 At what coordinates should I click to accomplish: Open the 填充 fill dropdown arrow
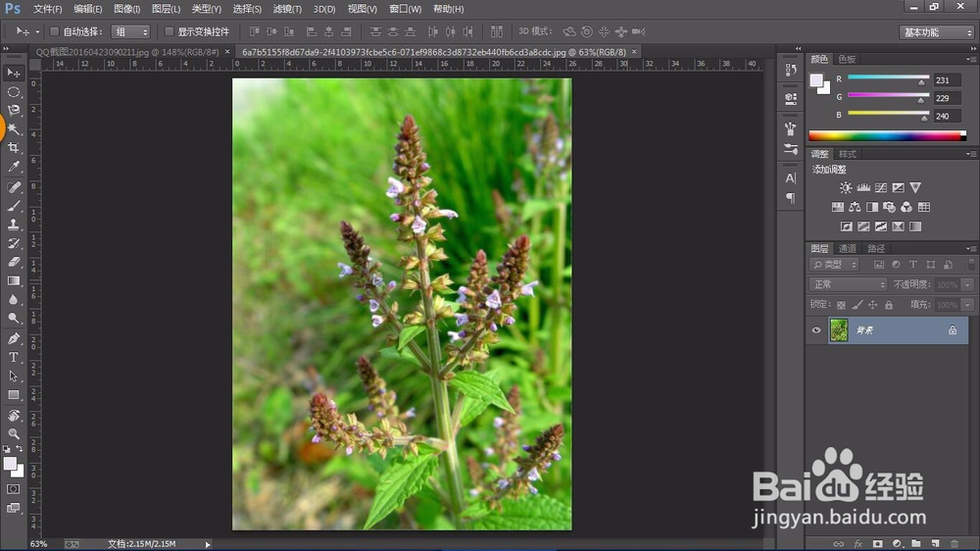[967, 305]
